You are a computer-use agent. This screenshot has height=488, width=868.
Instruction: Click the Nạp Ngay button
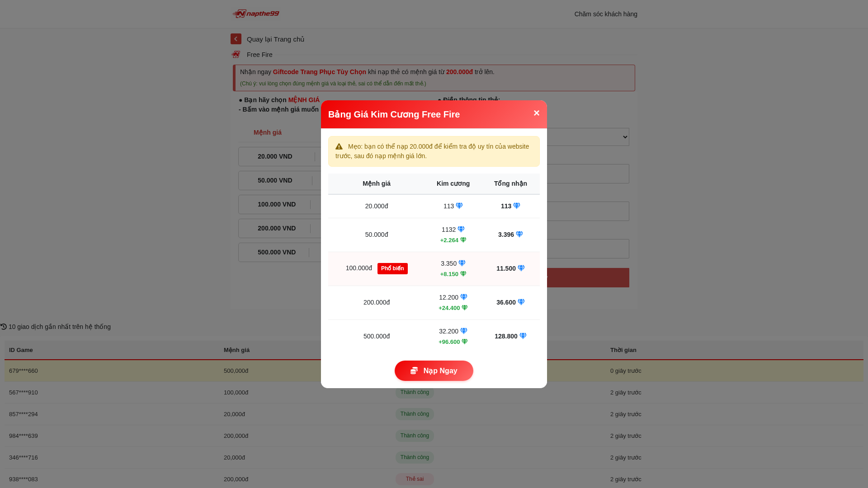coord(434,371)
